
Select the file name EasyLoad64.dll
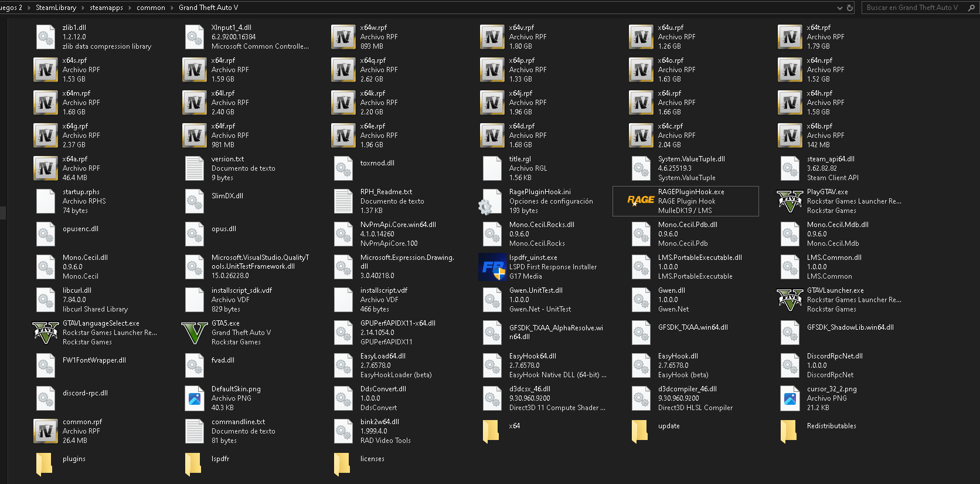(x=383, y=356)
